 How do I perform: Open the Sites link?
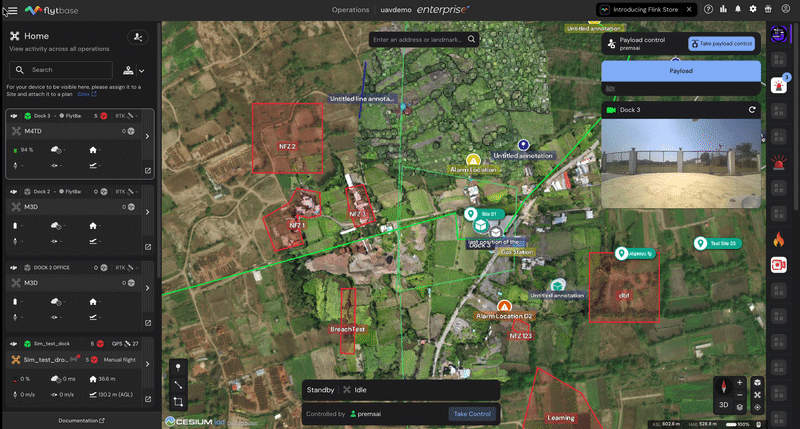tap(87, 94)
